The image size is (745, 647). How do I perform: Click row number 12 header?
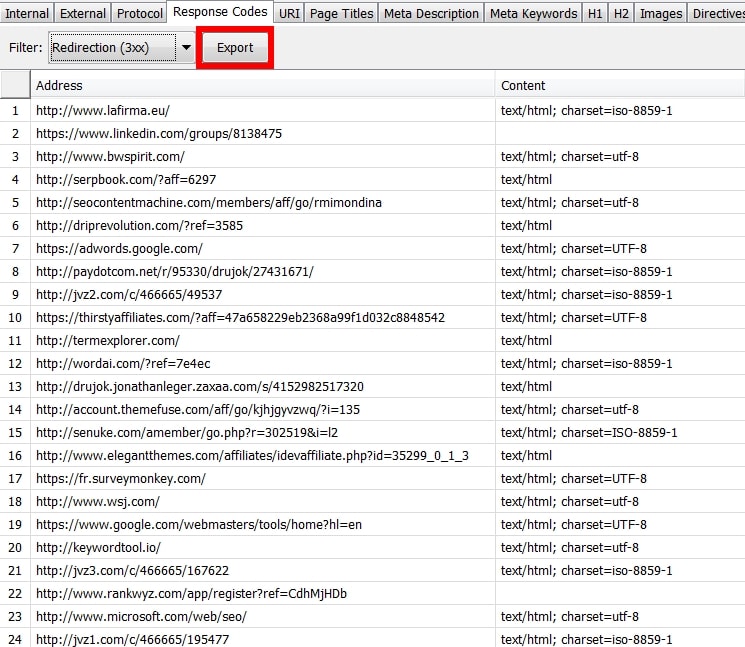pos(15,364)
